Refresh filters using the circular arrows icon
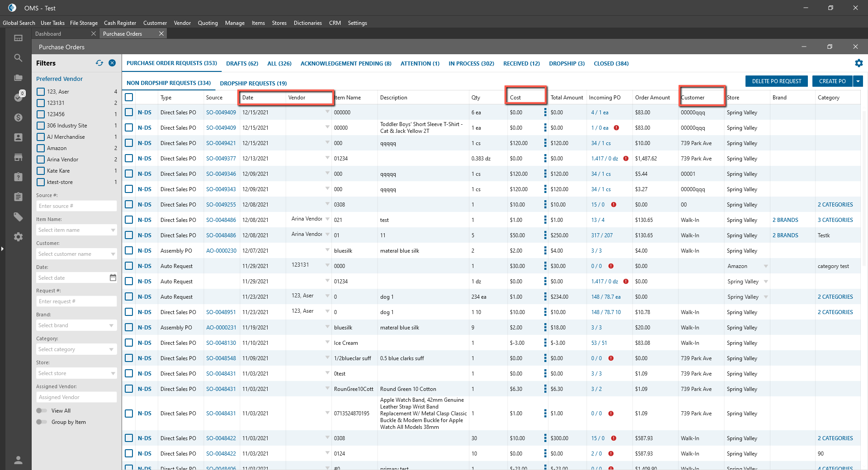 (99, 63)
